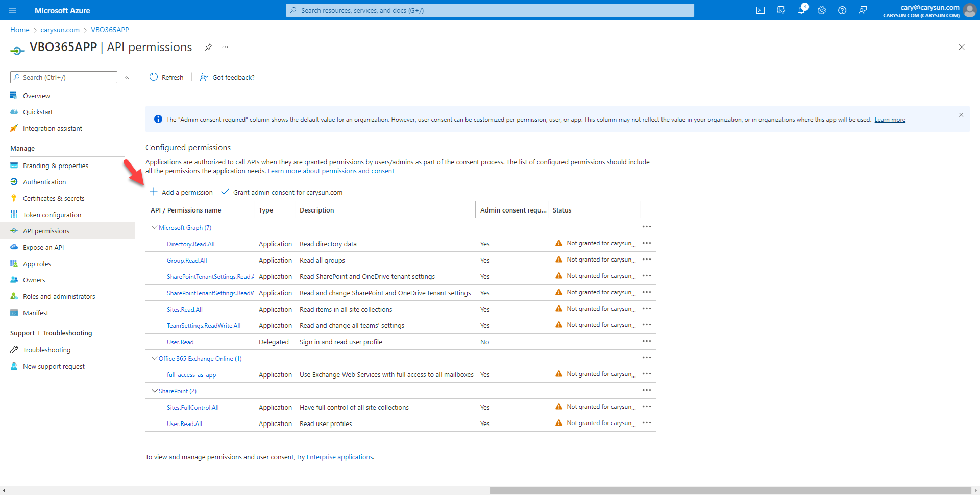Screen dimensions: 980x495
Task: Open portal settings gear
Action: pyautogui.click(x=822, y=10)
